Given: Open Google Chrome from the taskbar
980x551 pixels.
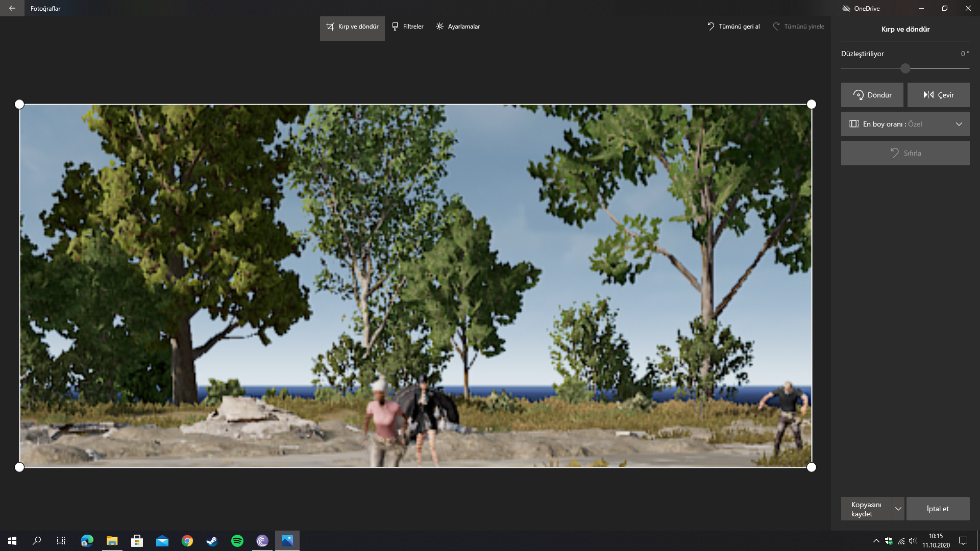Looking at the screenshot, I should pos(187,541).
